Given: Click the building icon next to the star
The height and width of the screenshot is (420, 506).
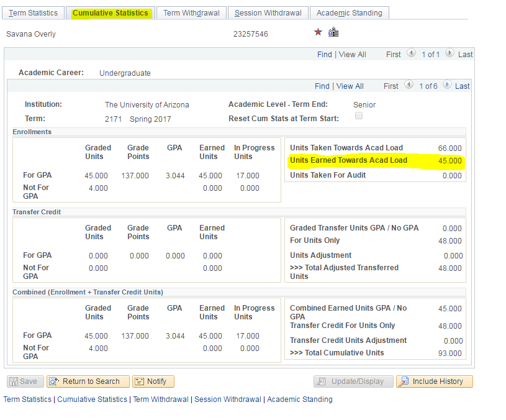Looking at the screenshot, I should pyautogui.click(x=333, y=32).
